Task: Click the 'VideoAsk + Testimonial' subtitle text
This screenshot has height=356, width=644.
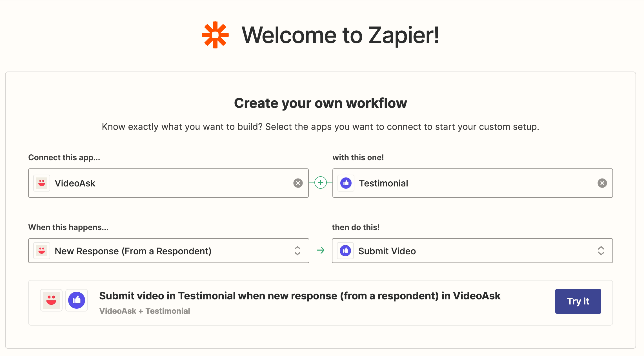Action: tap(145, 311)
